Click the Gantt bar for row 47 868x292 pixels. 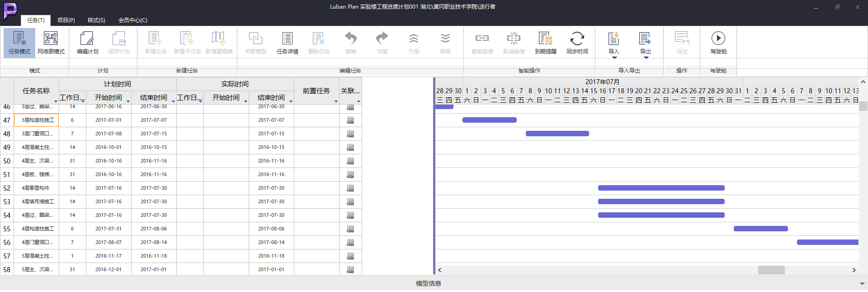[x=490, y=120]
